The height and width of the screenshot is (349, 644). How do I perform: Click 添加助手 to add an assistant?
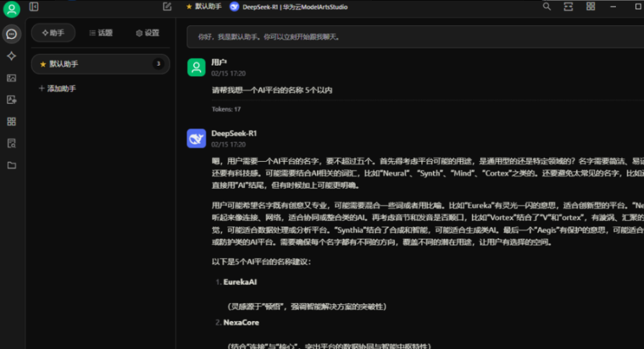coord(57,89)
